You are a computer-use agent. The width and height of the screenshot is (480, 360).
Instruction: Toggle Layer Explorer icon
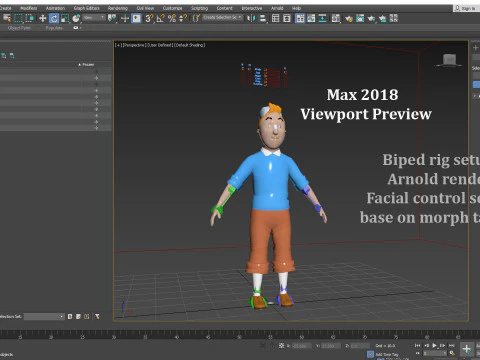point(287,18)
